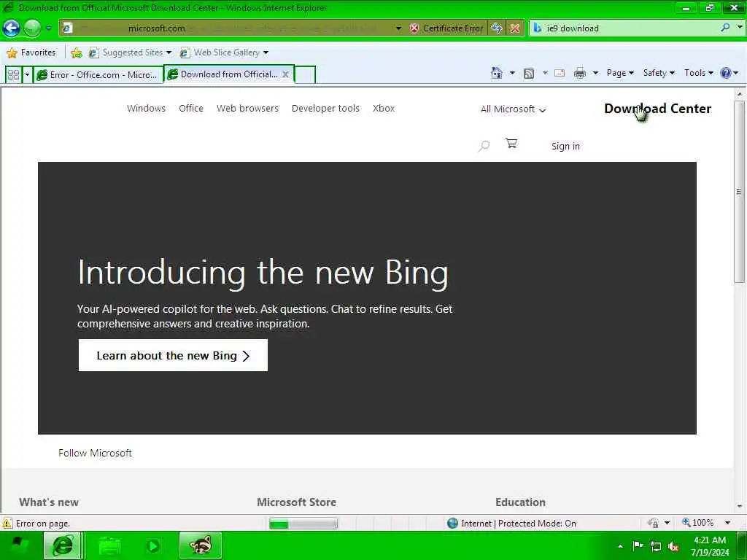This screenshot has width=747, height=560.
Task: Open the Page menu
Action: point(620,73)
